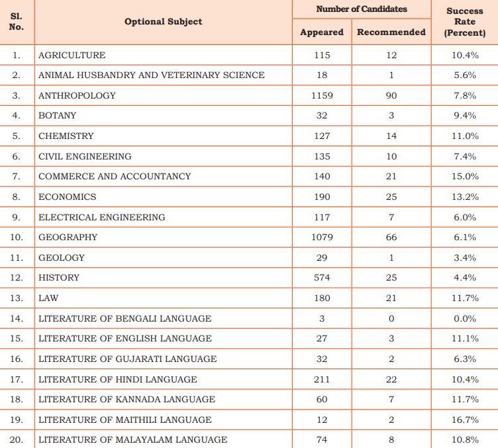Click Geography appeared value 1079
Screen dimensions: 498x448
[322, 237]
